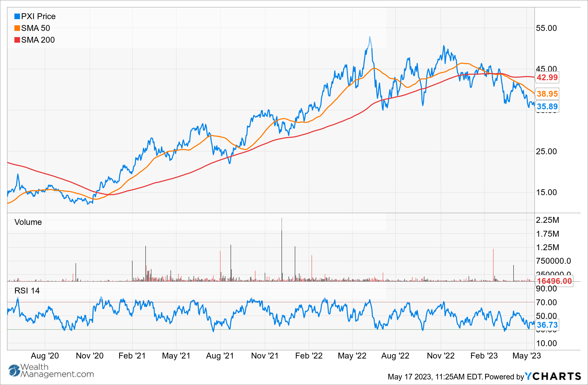
Task: Click the tallest volume spike bar
Action: (x=282, y=250)
